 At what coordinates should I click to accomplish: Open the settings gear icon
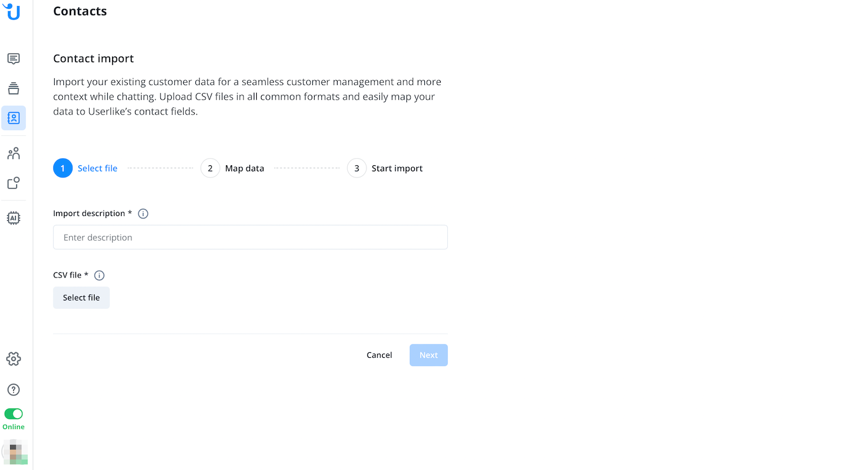(x=13, y=359)
